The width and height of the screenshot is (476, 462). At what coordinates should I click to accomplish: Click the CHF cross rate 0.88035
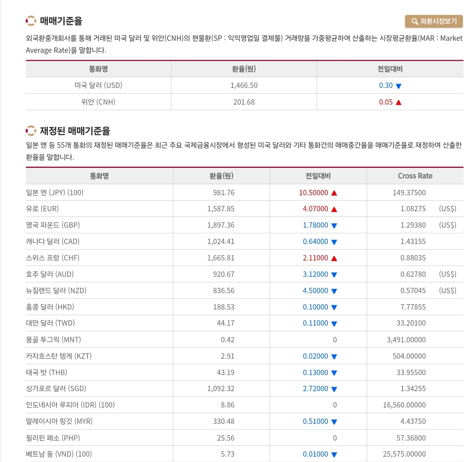(413, 258)
